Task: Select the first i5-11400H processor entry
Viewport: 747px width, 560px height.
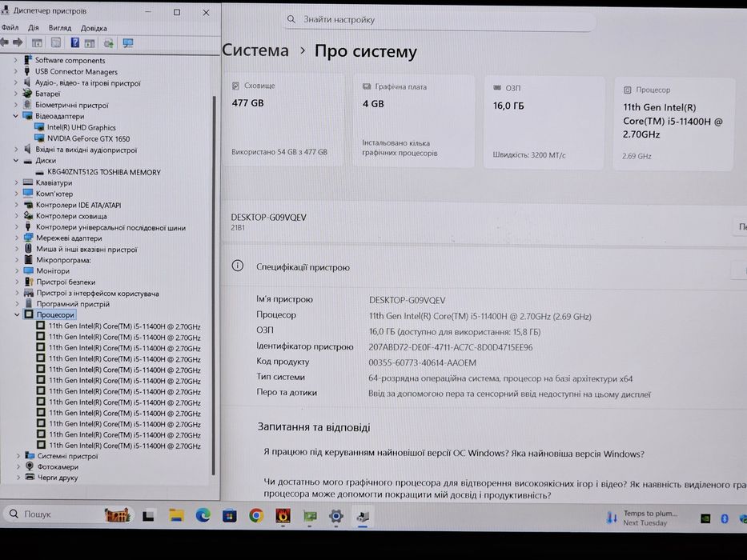Action: (x=124, y=326)
